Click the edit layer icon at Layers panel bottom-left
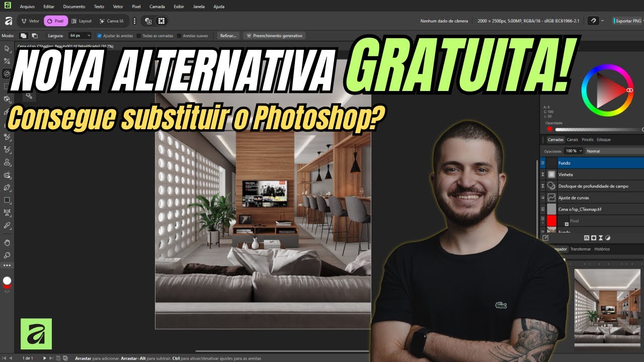The image size is (644, 362). pyautogui.click(x=545, y=238)
